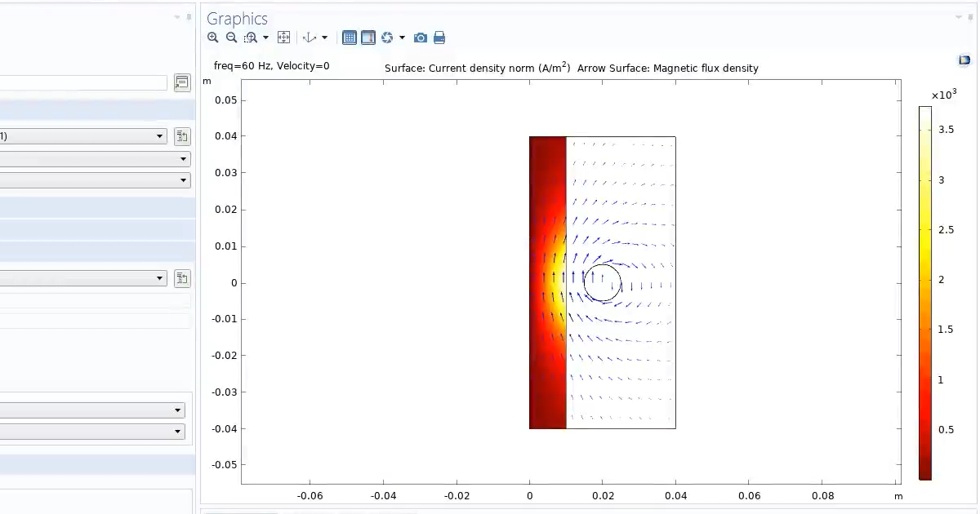Screen dimensions: 980x514
Task: Click the small toggle icon below the color legend
Action: click(x=964, y=60)
